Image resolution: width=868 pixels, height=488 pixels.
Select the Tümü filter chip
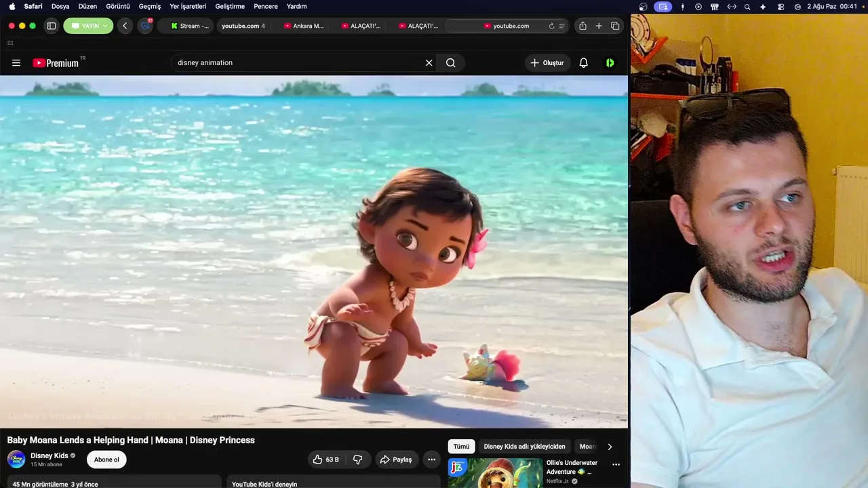click(x=461, y=447)
